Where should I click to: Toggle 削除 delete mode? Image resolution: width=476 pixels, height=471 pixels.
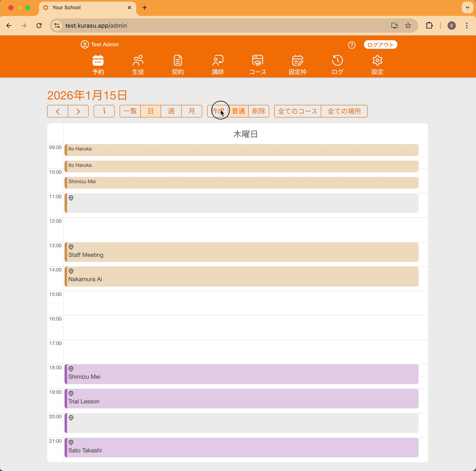point(259,111)
